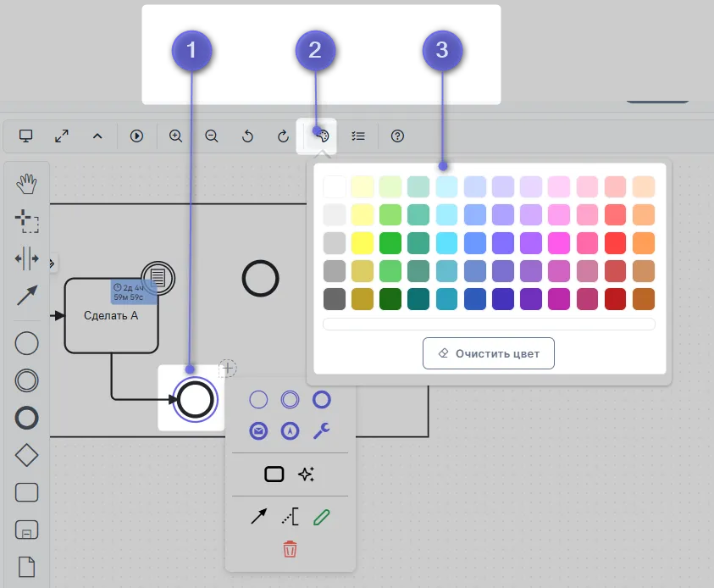
Task: Pick the Space tool with the opposing arrows
Action: [27, 259]
